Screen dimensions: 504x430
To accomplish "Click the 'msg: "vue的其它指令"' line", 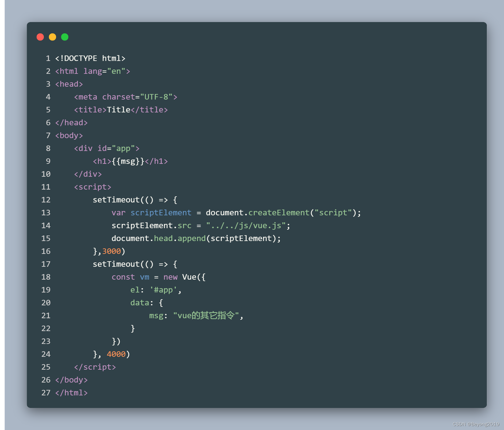I will (x=196, y=316).
